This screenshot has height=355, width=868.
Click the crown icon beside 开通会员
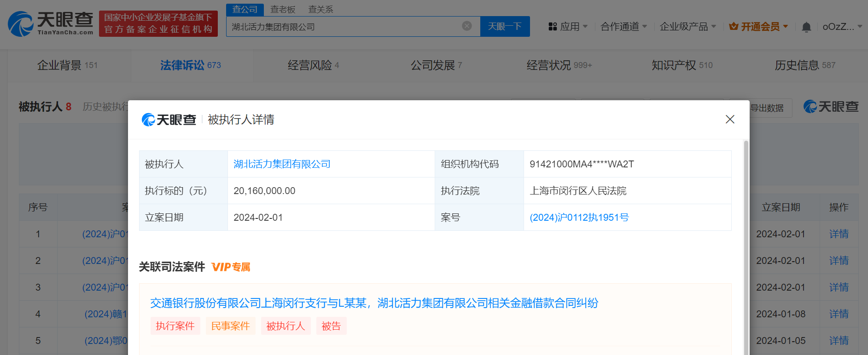click(x=734, y=27)
